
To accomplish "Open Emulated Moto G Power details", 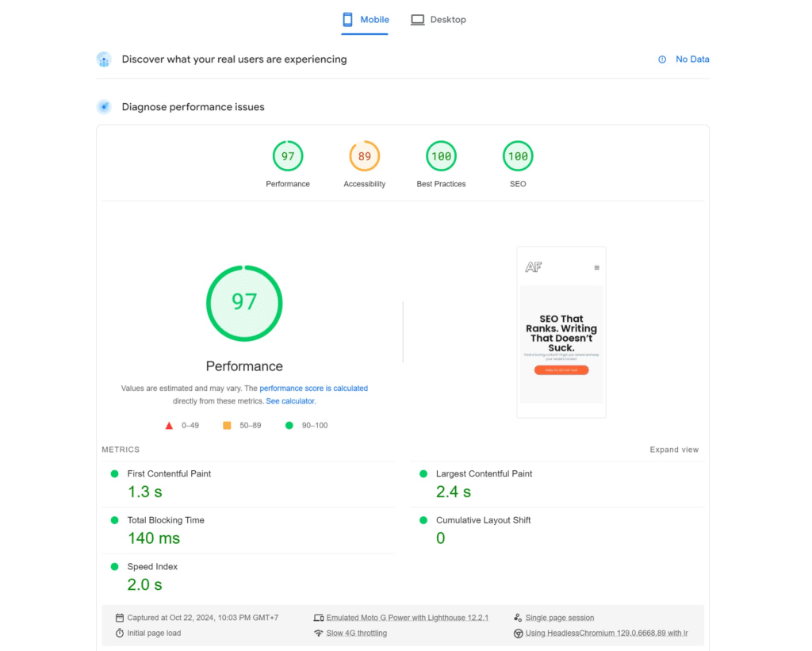I will (407, 618).
